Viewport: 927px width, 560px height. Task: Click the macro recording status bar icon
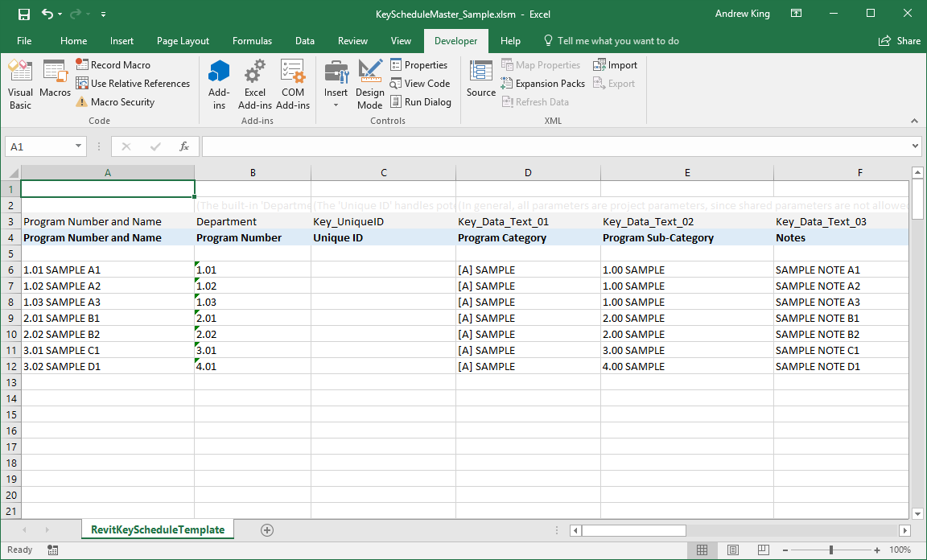pyautogui.click(x=52, y=550)
